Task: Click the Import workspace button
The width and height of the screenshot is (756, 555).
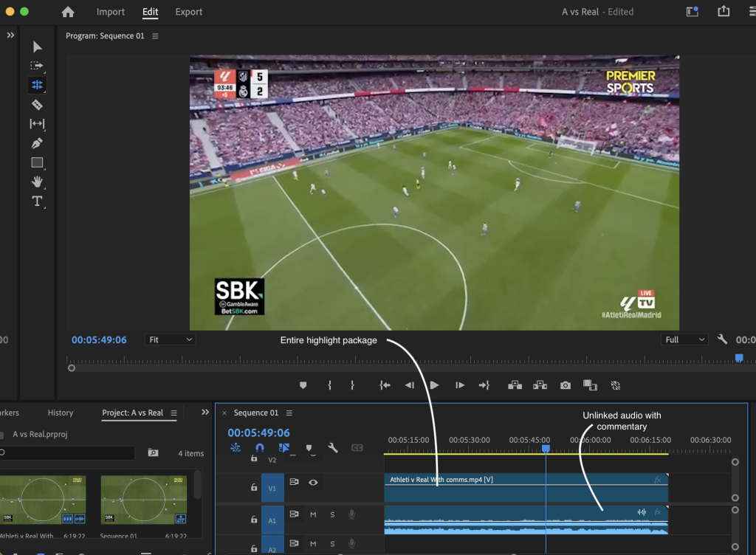Action: coord(111,12)
